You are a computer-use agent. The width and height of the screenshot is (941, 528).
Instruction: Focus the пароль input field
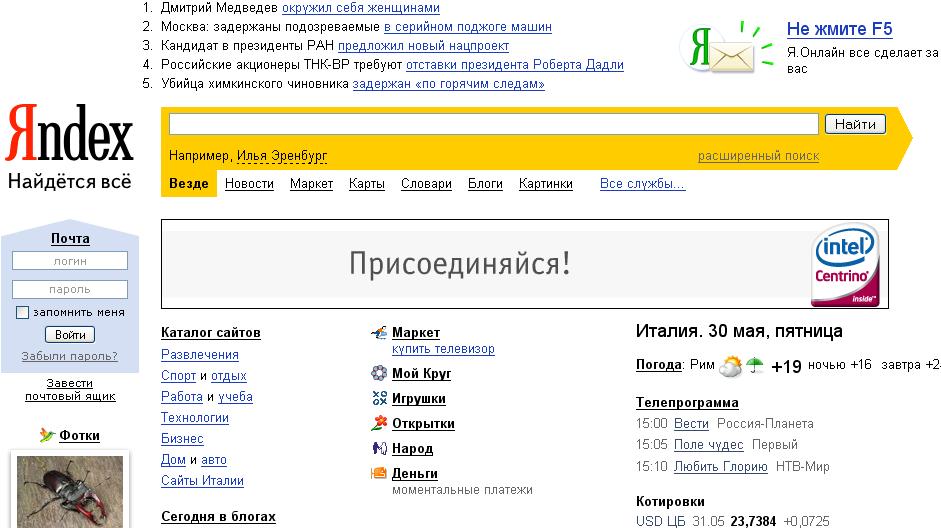(70, 289)
